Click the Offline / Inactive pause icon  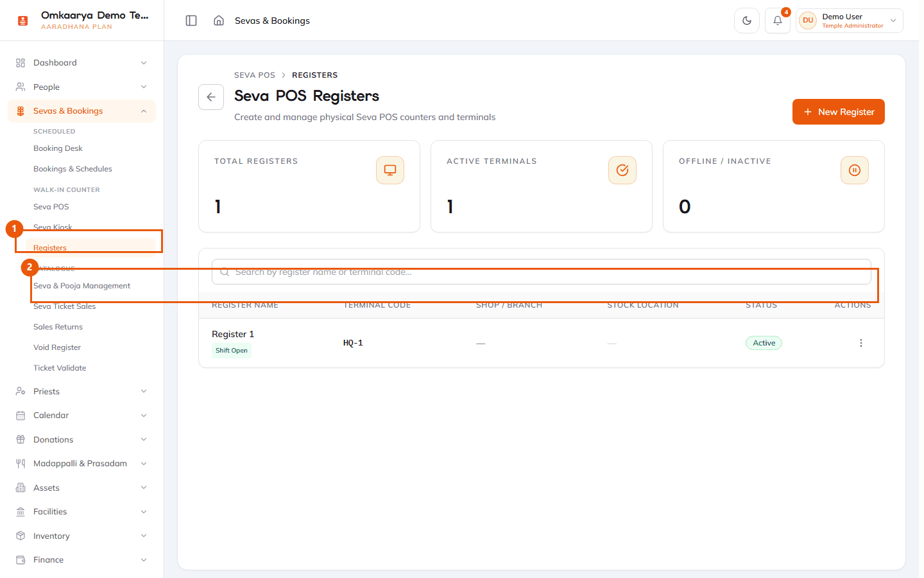(855, 170)
